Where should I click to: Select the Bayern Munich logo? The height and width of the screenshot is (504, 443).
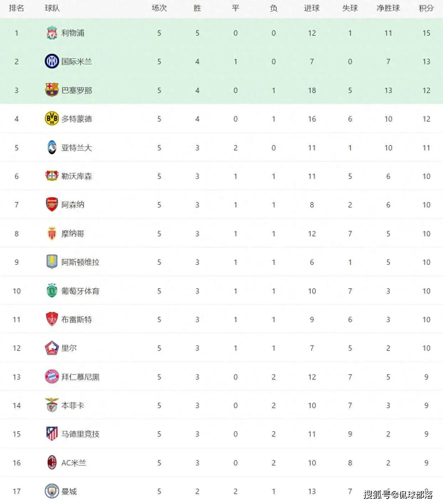click(x=52, y=377)
